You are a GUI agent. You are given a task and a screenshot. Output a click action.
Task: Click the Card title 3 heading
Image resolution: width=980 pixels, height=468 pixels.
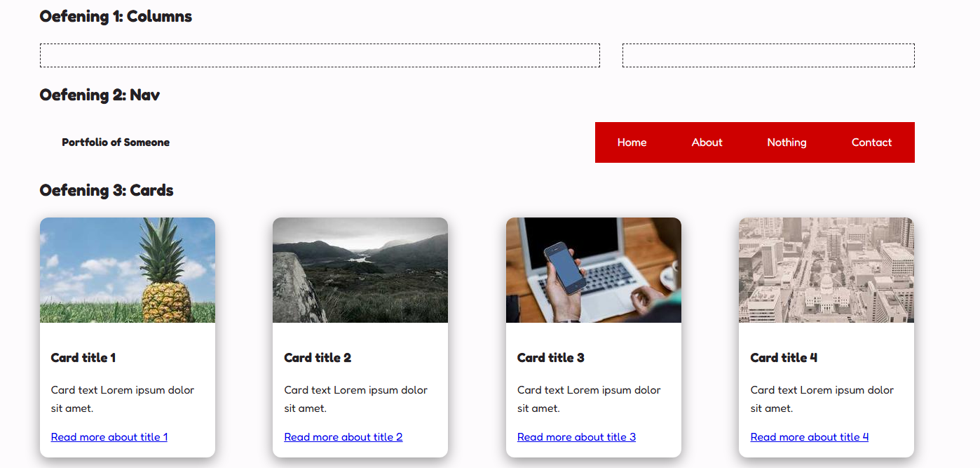tap(550, 358)
